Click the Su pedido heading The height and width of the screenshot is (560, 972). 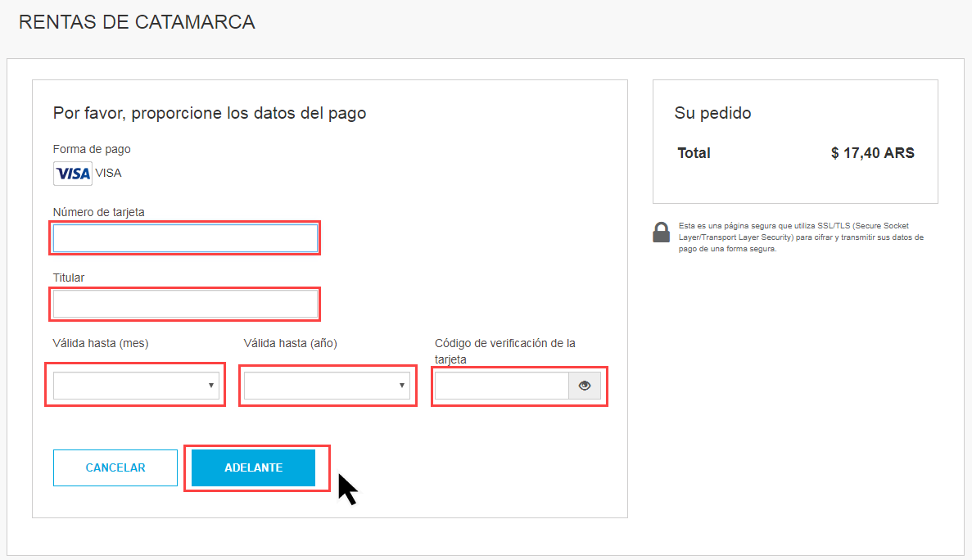[x=713, y=113]
